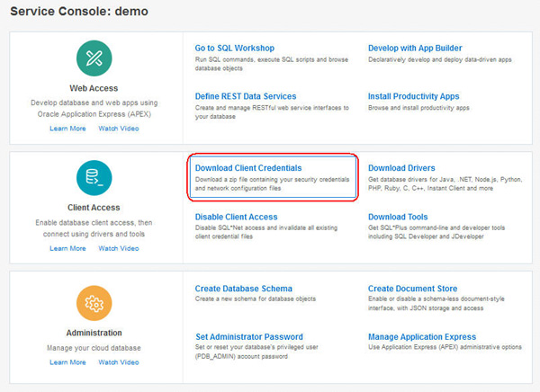
Task: Open the Download Drivers link
Action: pos(401,168)
